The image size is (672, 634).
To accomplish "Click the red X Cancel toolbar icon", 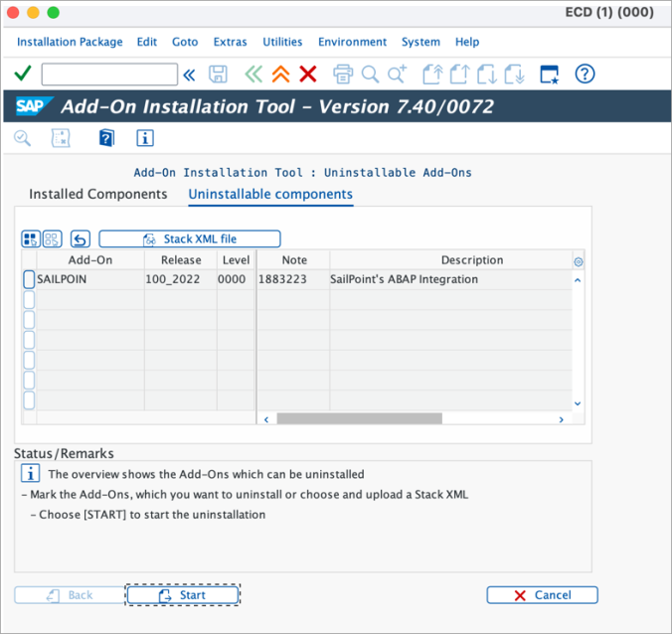I will [308, 74].
